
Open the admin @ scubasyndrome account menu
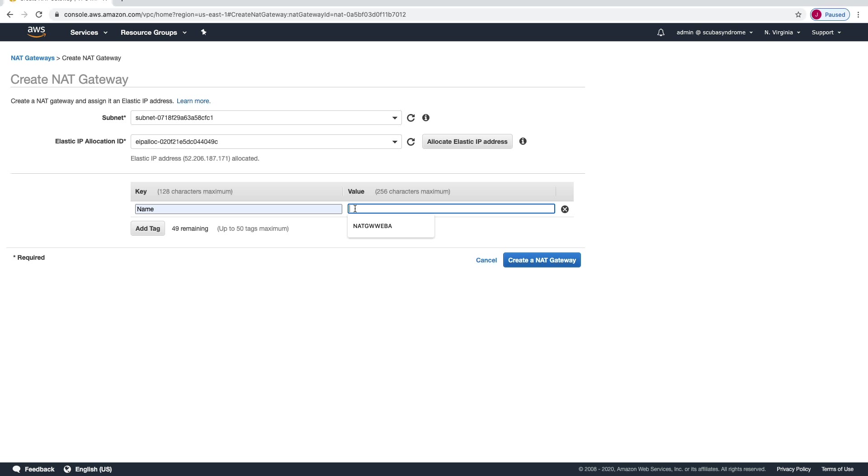point(714,33)
